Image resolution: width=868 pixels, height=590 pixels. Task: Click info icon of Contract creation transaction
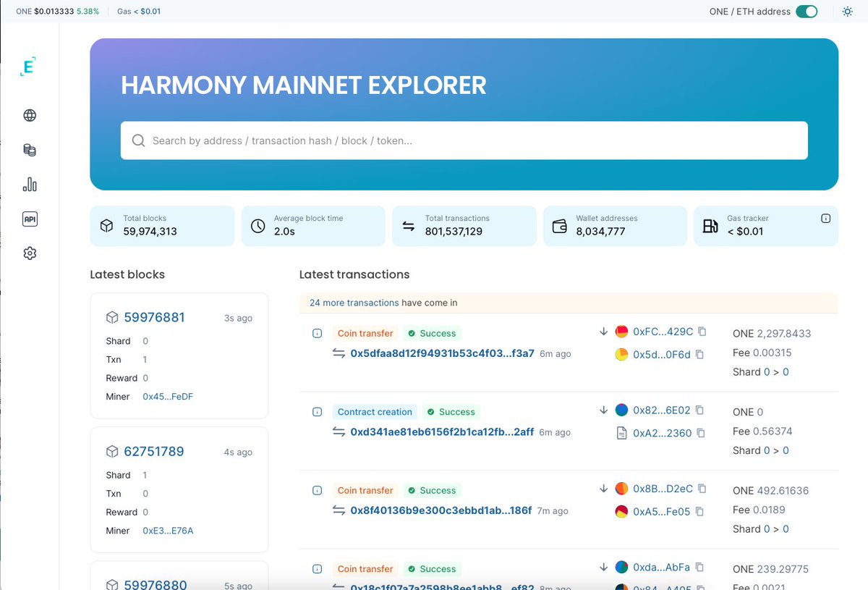317,412
